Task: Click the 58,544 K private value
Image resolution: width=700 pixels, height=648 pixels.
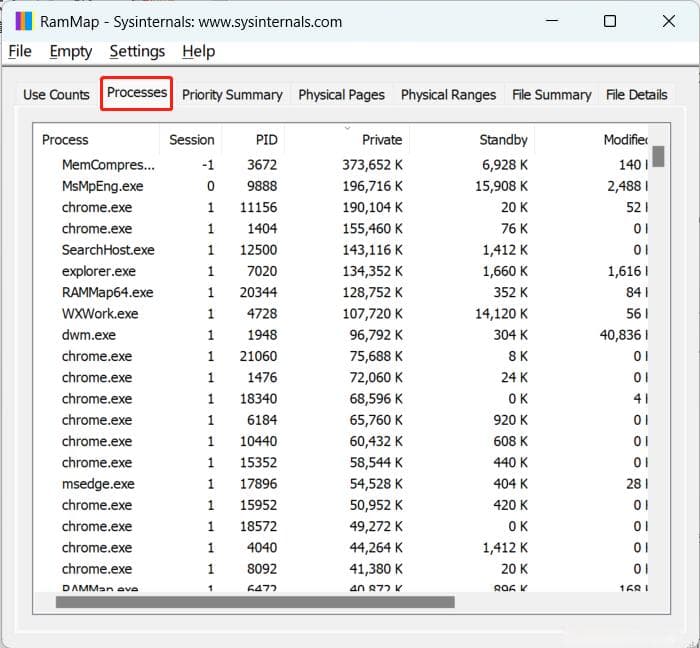Action: click(x=376, y=462)
